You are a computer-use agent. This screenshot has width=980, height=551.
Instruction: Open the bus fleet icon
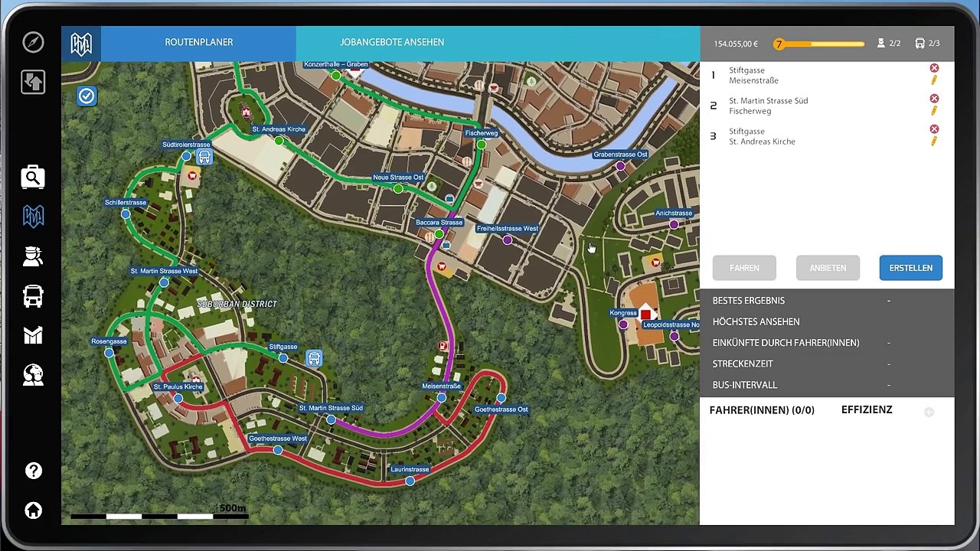pyautogui.click(x=33, y=296)
